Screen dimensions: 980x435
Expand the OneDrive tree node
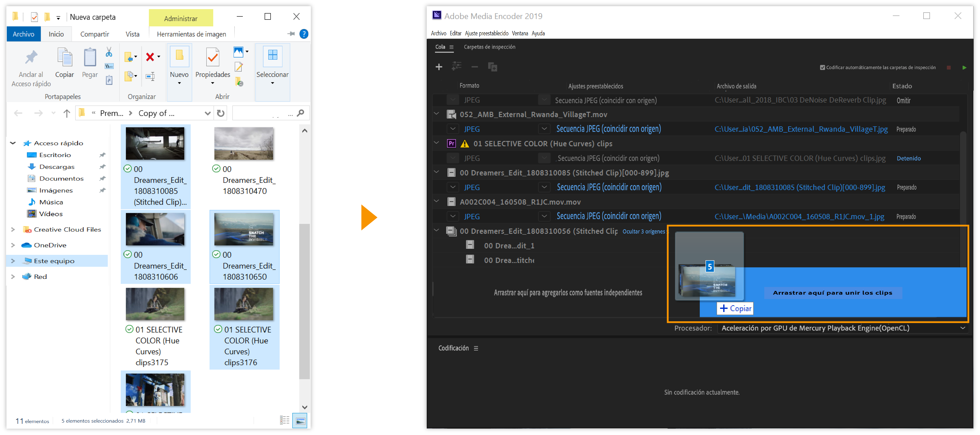click(13, 245)
